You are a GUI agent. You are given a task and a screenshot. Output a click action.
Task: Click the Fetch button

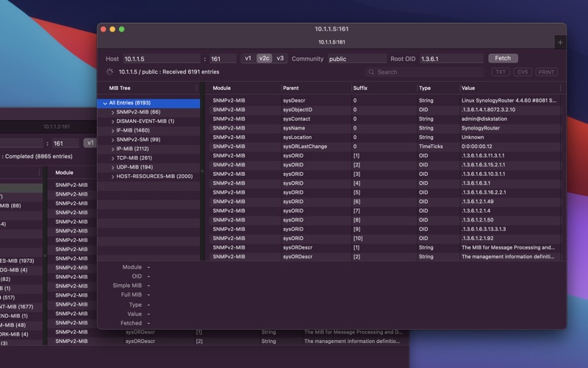pos(503,58)
